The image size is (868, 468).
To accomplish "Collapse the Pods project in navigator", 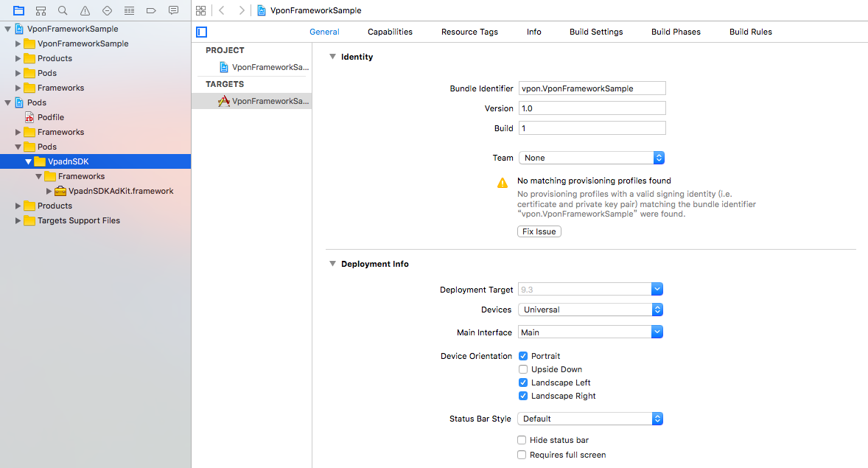I will tap(8, 102).
